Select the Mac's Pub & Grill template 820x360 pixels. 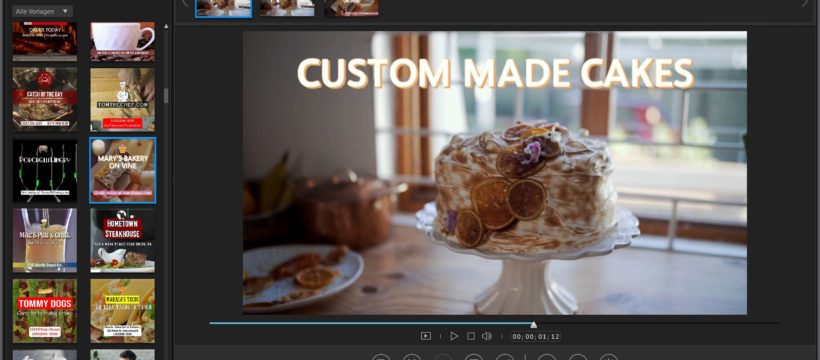(45, 240)
